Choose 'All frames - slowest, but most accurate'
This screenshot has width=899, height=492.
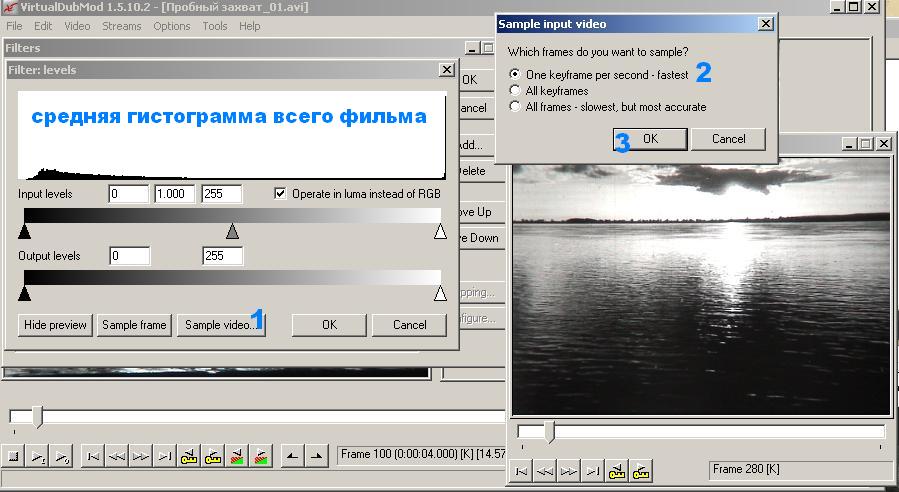(515, 106)
